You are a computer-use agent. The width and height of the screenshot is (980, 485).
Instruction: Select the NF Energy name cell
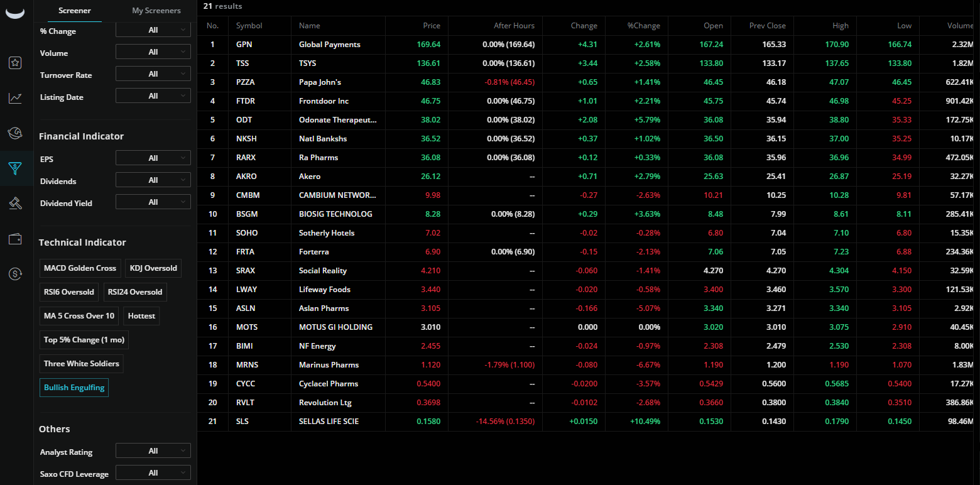click(317, 346)
